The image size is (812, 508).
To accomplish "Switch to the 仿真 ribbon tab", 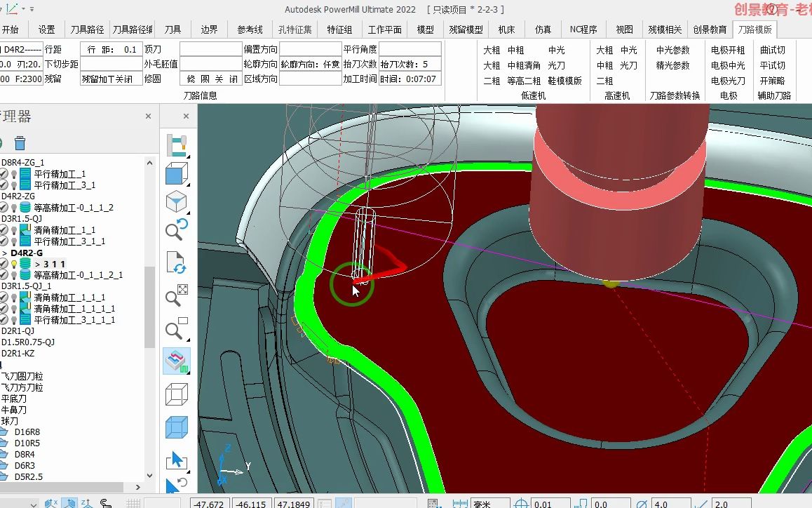I will [543, 29].
